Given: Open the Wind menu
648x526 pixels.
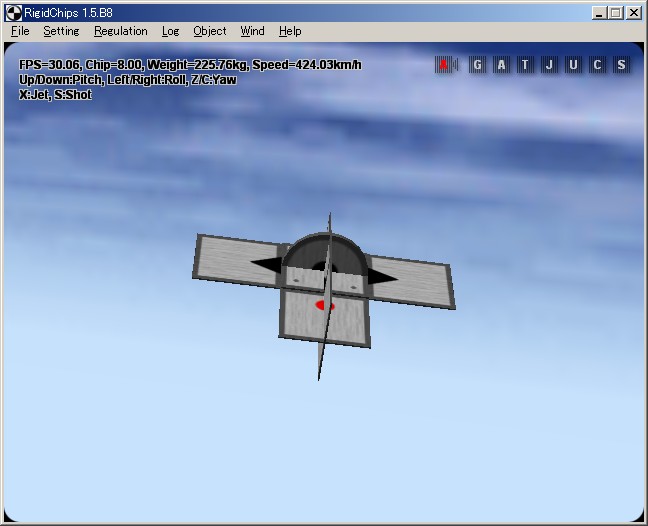Looking at the screenshot, I should [252, 31].
